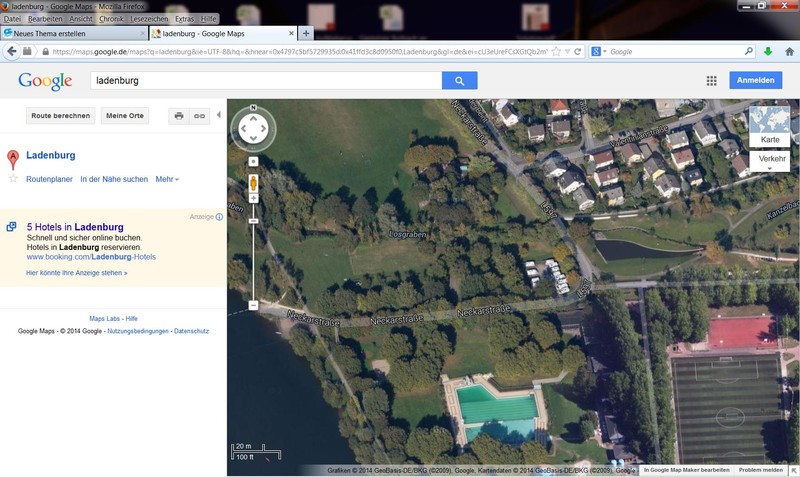The image size is (800, 477).
Task: Open the link-sharing chain icon
Action: [x=199, y=116]
